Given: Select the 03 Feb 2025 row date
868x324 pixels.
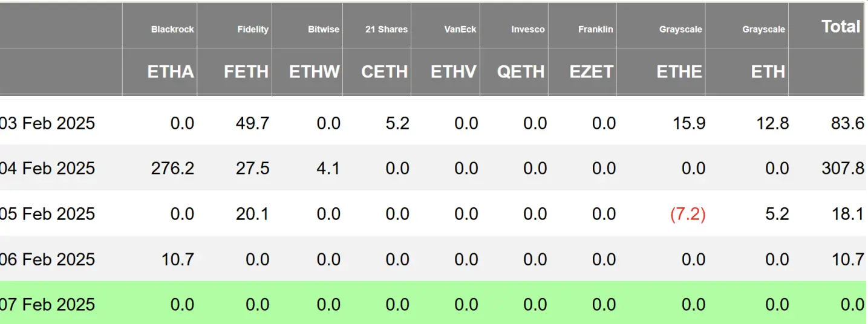Looking at the screenshot, I should [x=48, y=123].
